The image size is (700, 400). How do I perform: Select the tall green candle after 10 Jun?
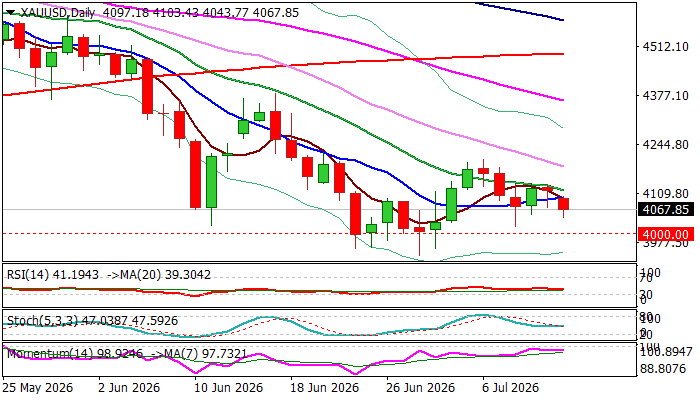click(211, 182)
